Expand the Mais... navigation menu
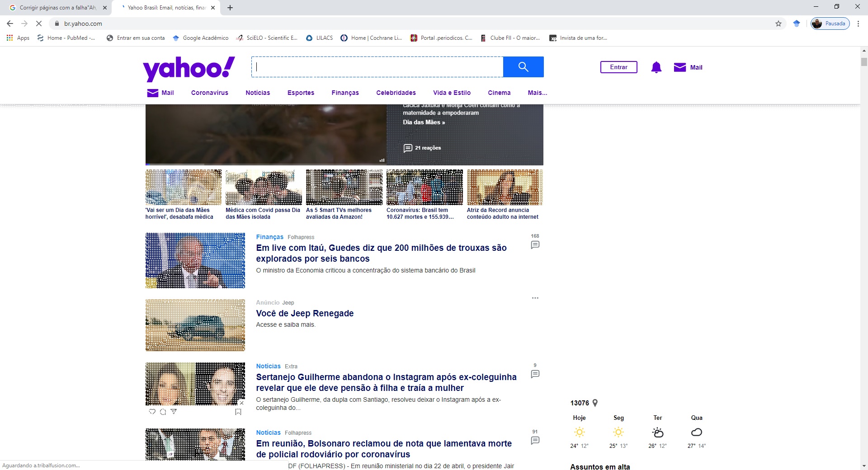The image size is (868, 470). coord(538,93)
